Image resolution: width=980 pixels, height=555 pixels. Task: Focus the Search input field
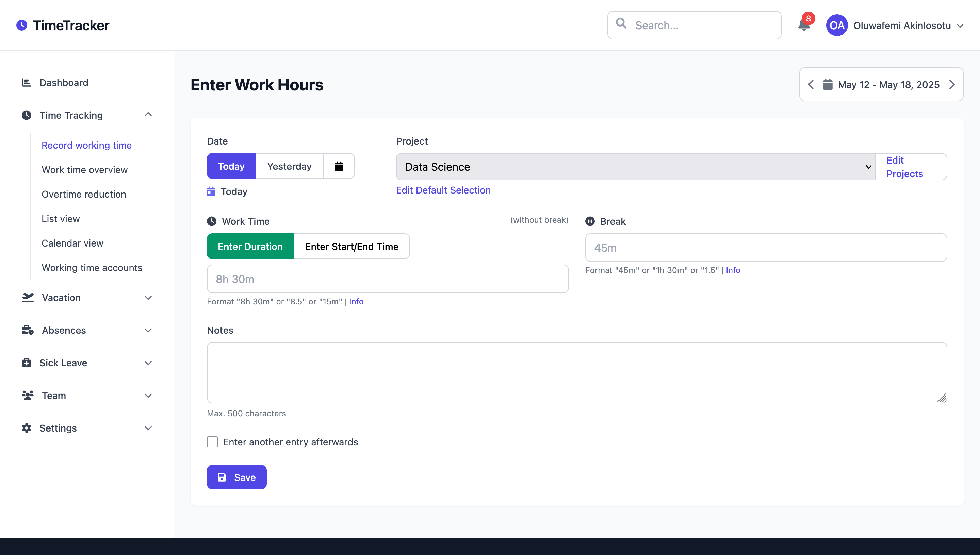point(695,25)
